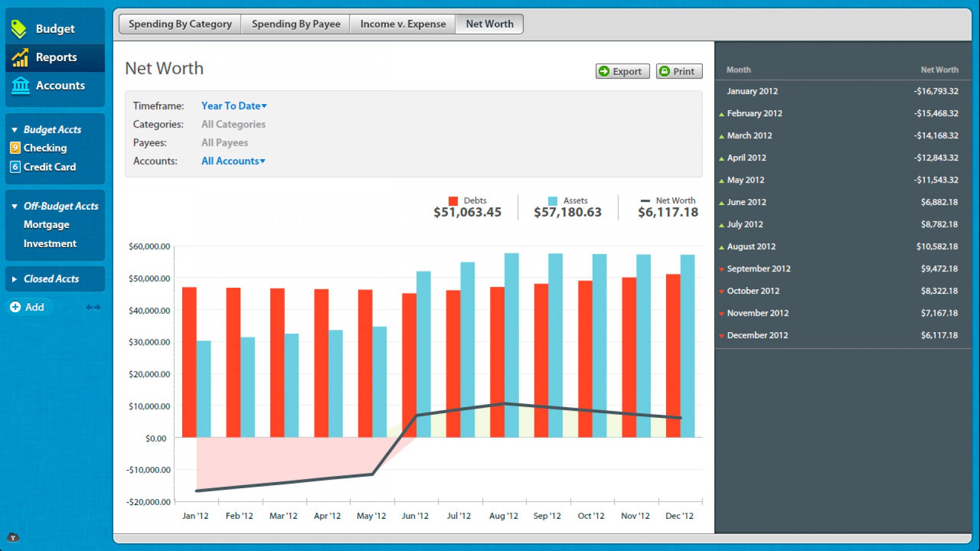This screenshot has height=551, width=980.
Task: Click the Credit Card badge icon
Action: tap(15, 167)
